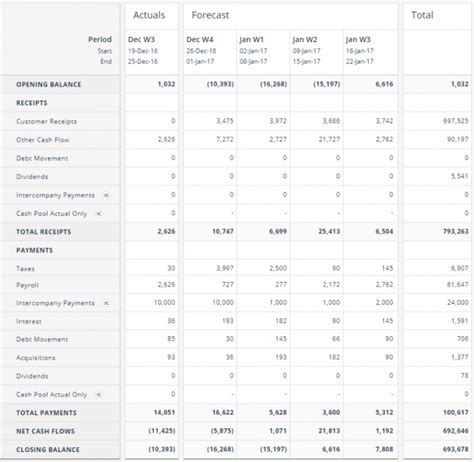Select the CLOSING BALANCE row label
The width and height of the screenshot is (474, 462).
[x=48, y=450]
